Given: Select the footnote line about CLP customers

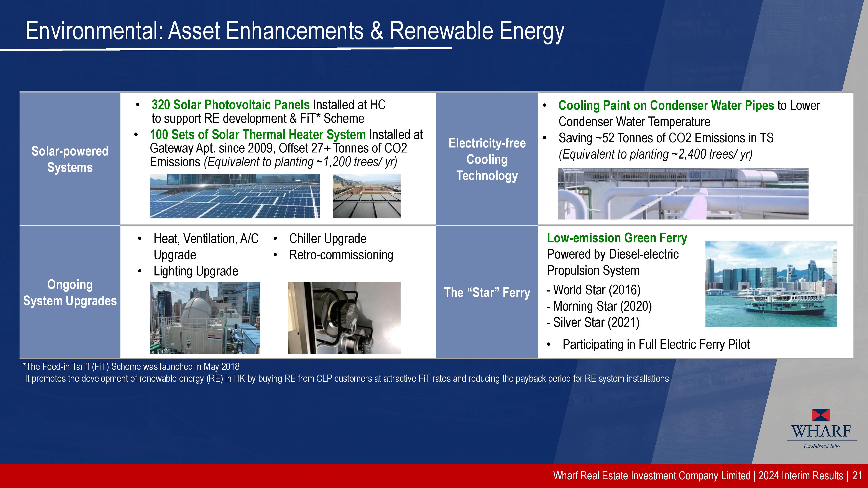Looking at the screenshot, I should 347,378.
